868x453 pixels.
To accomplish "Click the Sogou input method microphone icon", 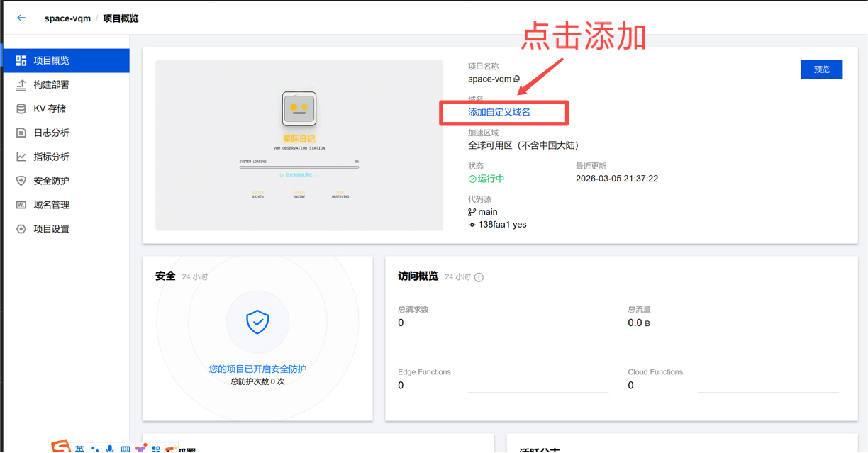I will (110, 449).
